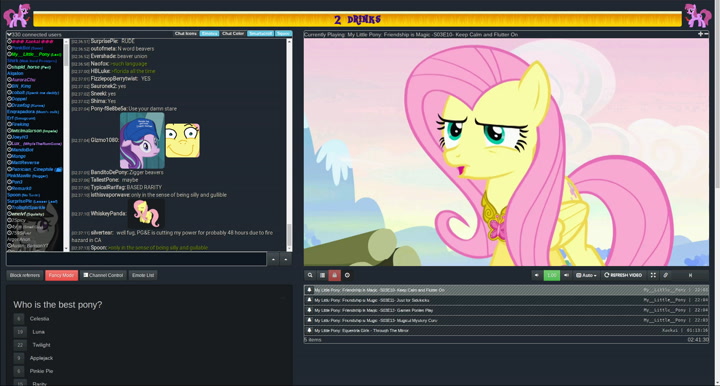Click the fullscreen icon in video controls
Image resolution: width=720 pixels, height=386 pixels.
653,275
